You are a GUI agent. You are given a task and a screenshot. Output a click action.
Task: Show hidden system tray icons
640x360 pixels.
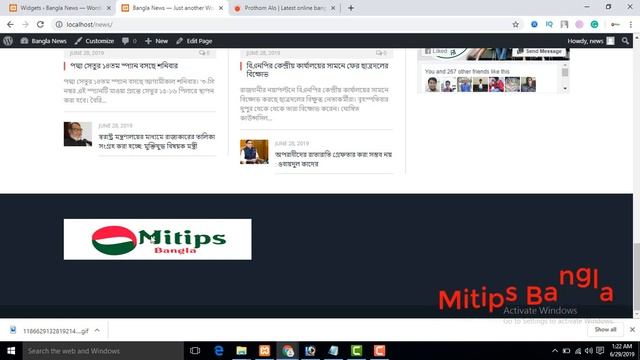coord(554,351)
